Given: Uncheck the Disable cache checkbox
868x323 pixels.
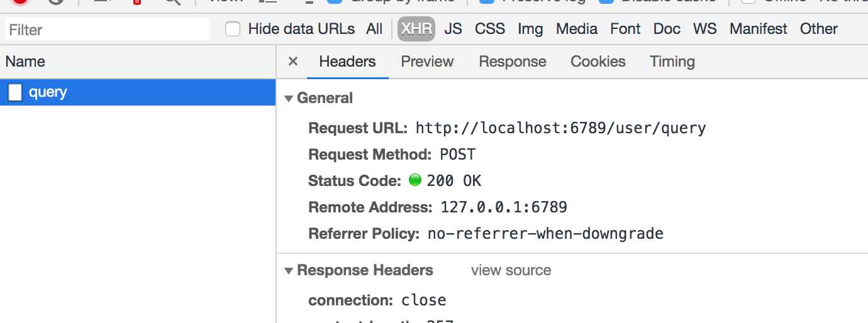Looking at the screenshot, I should pos(606,2).
